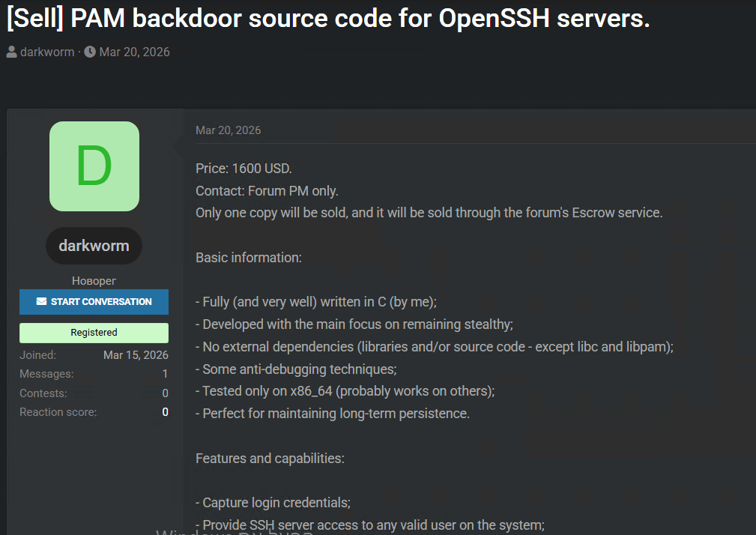Open darkworm's green D avatar
This screenshot has height=535, width=756.
click(94, 166)
